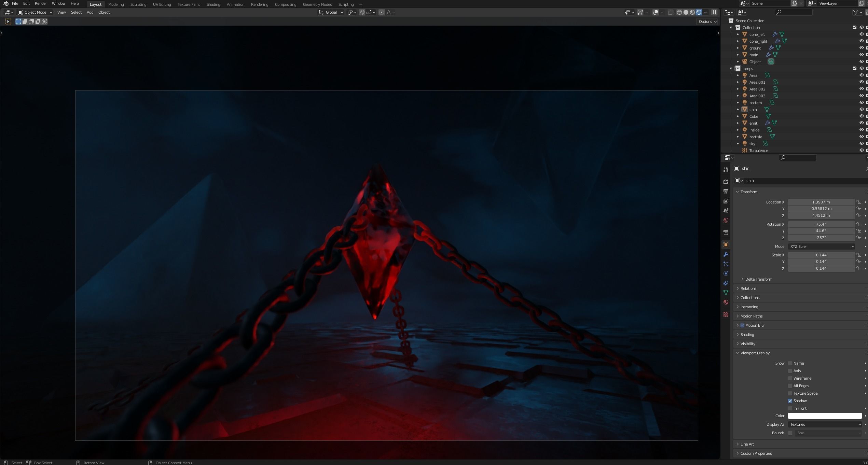Select solid viewport shading mode

point(686,12)
